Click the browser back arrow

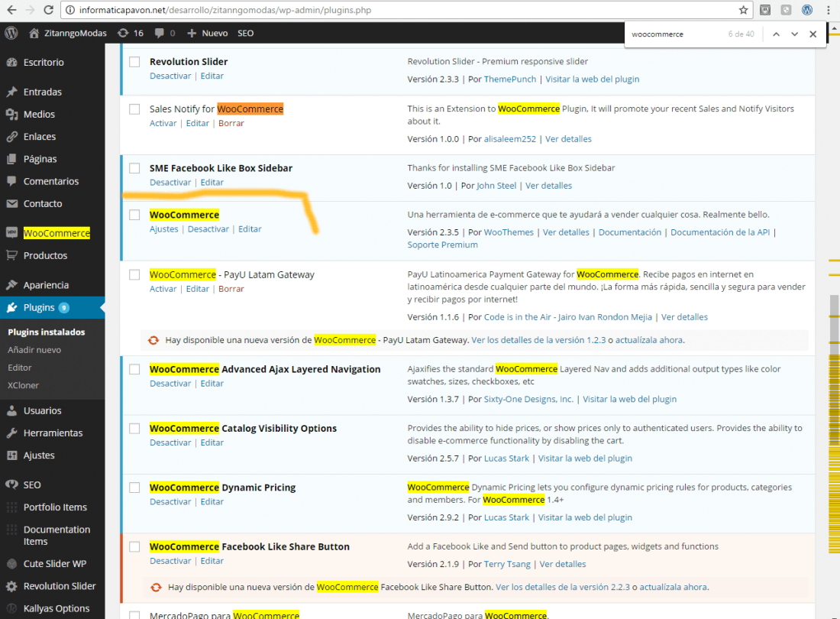11,10
